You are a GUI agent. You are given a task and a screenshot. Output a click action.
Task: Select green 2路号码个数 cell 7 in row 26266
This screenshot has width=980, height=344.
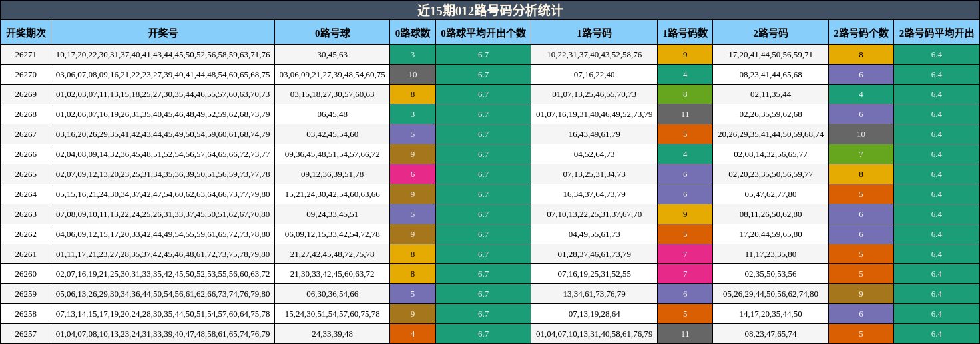pos(861,154)
